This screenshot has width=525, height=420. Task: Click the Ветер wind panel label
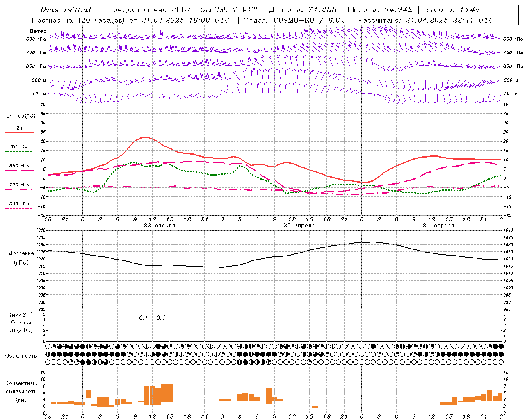[x=38, y=31]
